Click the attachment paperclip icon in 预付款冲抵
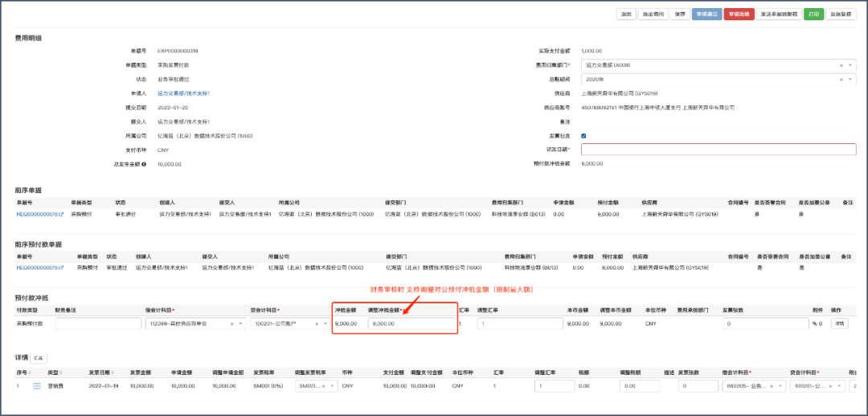Viewport: 868px width, 416px height. [813, 323]
